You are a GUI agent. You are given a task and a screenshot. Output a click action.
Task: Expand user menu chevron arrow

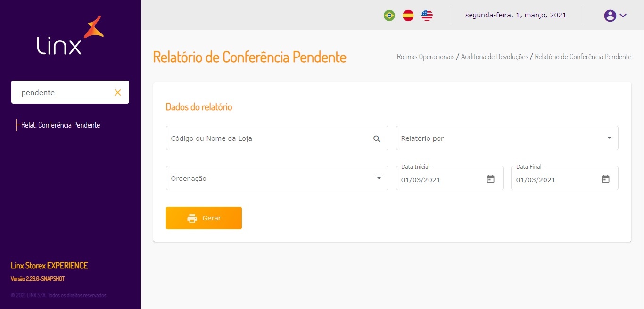tap(623, 16)
